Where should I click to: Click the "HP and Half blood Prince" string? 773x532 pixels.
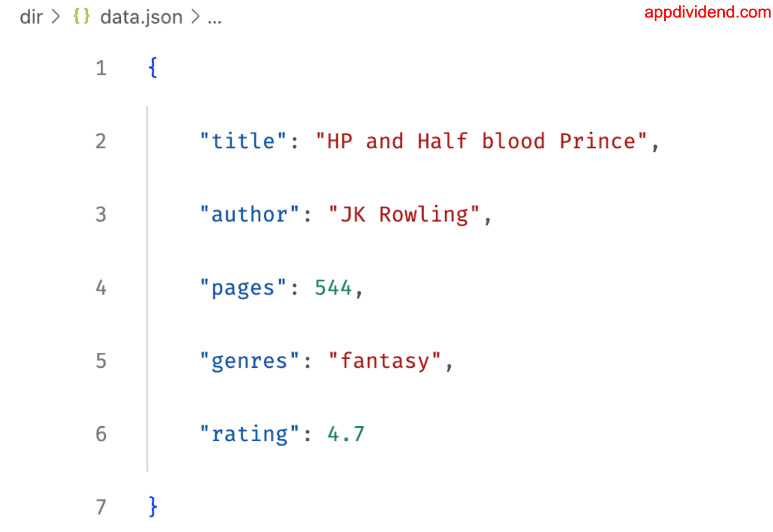481,141
